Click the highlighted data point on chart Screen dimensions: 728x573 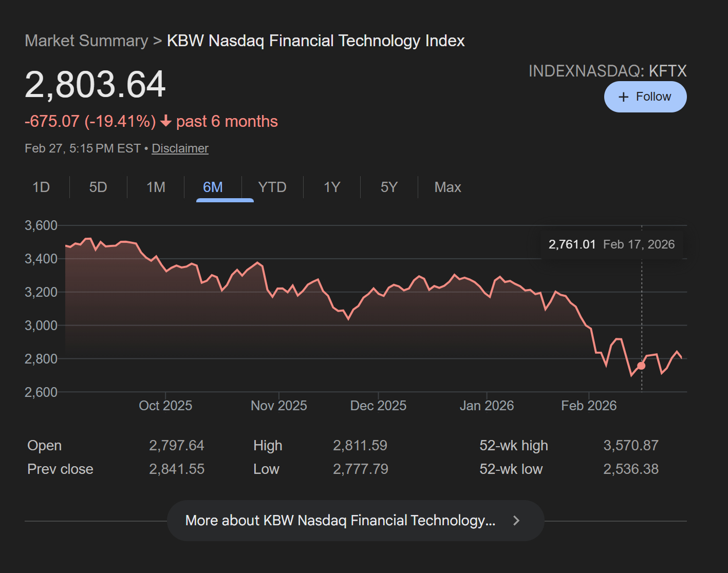pyautogui.click(x=641, y=366)
